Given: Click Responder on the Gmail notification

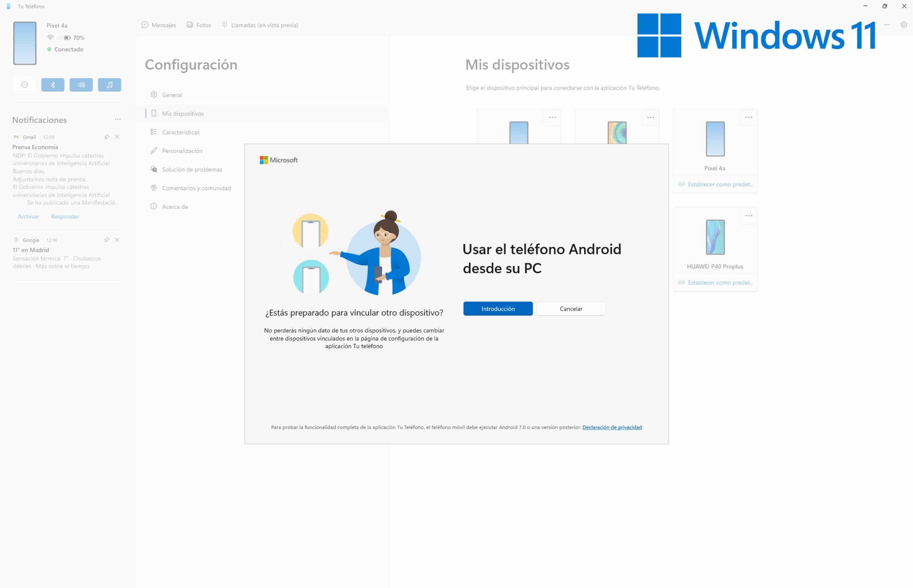Looking at the screenshot, I should (x=65, y=217).
